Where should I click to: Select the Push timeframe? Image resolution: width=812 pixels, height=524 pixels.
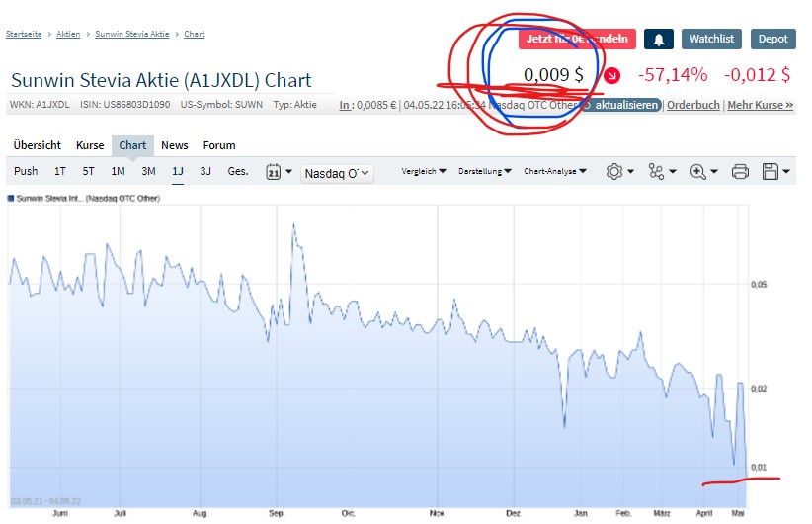pyautogui.click(x=26, y=171)
